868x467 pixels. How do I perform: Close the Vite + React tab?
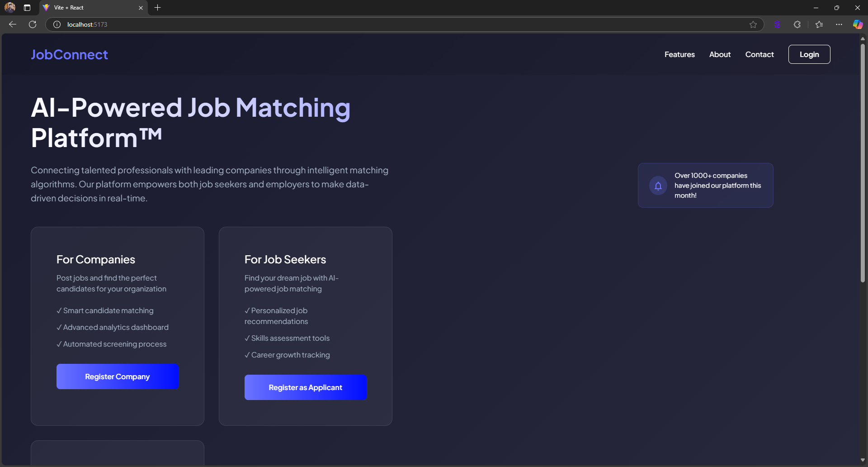[x=141, y=8]
